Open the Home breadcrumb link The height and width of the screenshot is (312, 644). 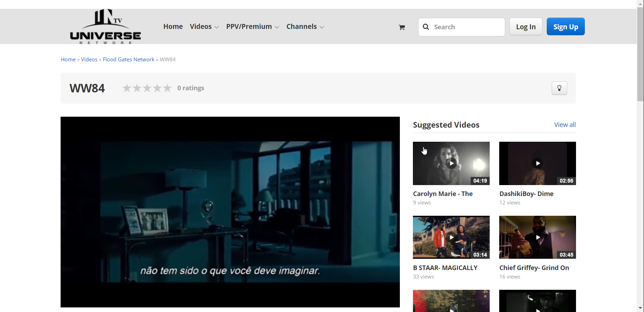(x=68, y=59)
